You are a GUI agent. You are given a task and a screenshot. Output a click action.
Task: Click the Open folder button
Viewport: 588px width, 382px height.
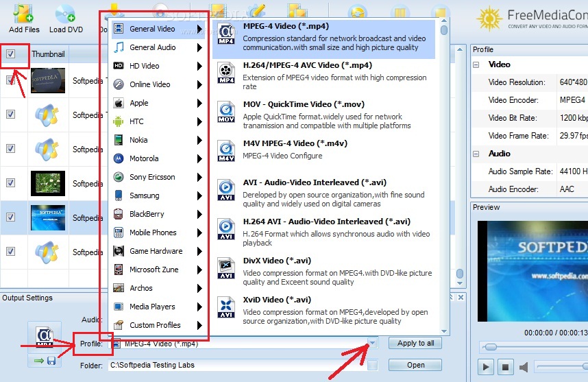coord(415,365)
